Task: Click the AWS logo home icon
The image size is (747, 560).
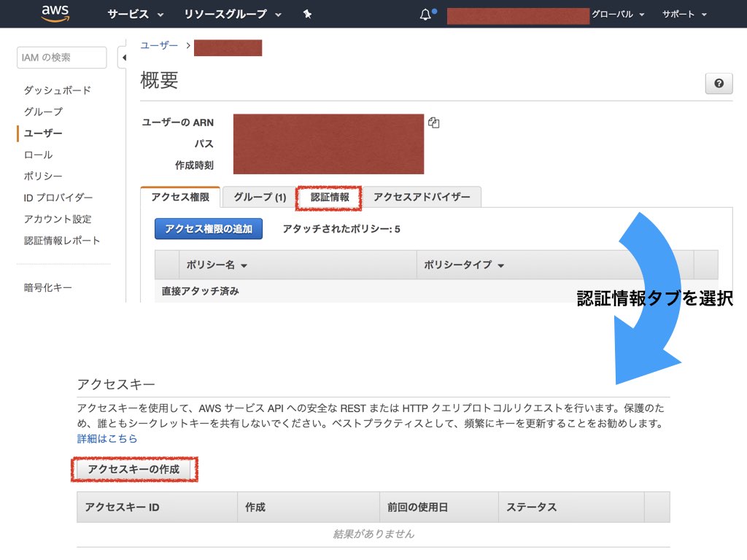Action: 55,13
